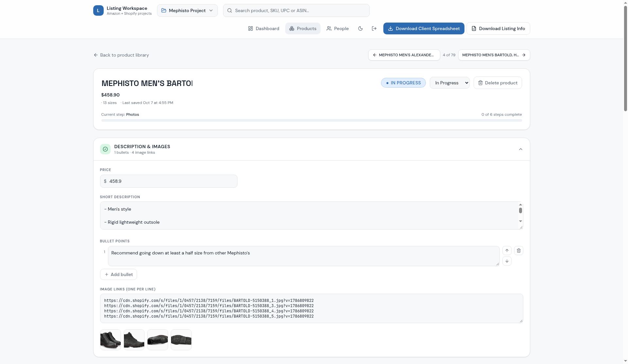The width and height of the screenshot is (628, 364).
Task: Click the progress bar of steps
Action: 311,120
